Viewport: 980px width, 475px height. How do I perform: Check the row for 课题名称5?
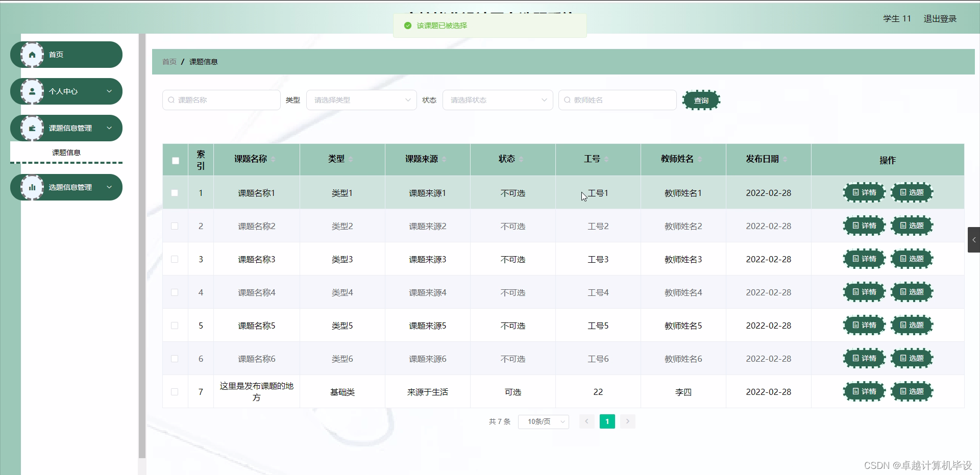pos(175,326)
